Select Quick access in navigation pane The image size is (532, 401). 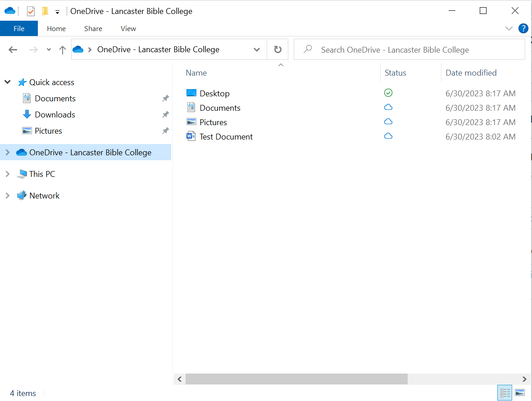tap(51, 82)
